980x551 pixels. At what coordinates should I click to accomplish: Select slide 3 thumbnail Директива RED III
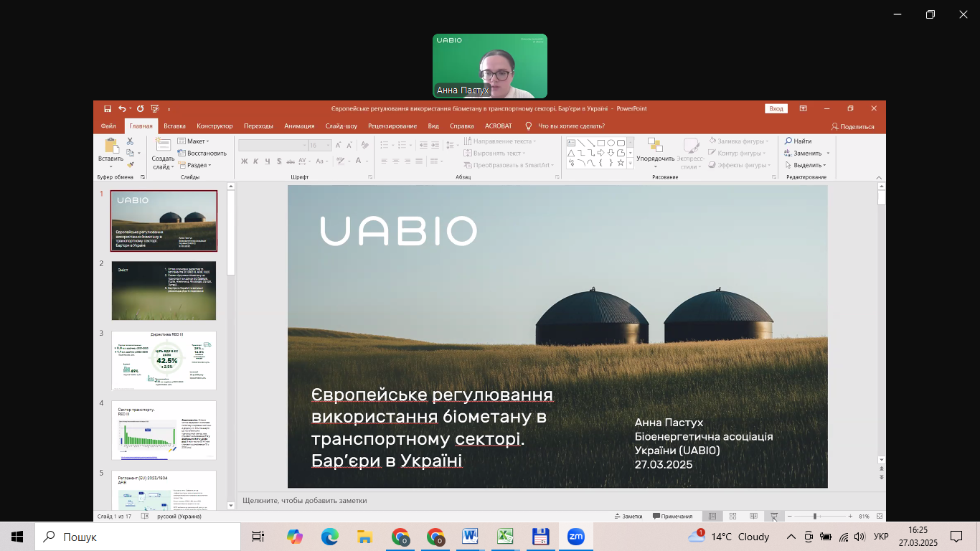[x=164, y=360]
